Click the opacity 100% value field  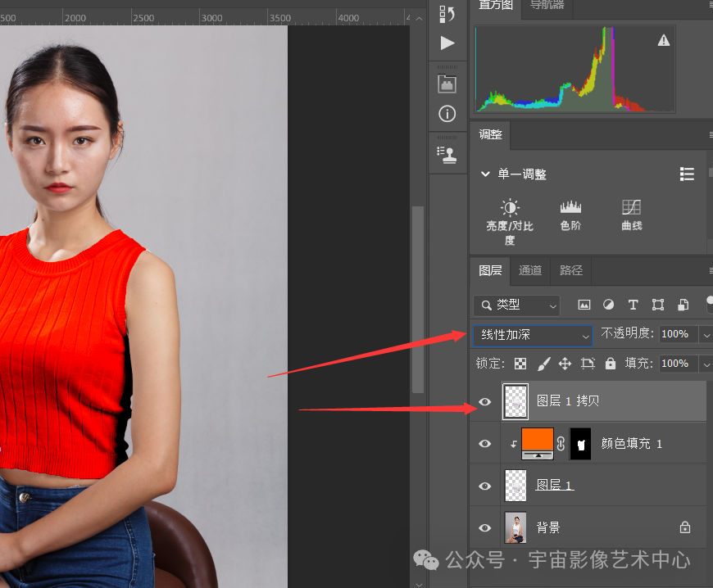pos(678,335)
